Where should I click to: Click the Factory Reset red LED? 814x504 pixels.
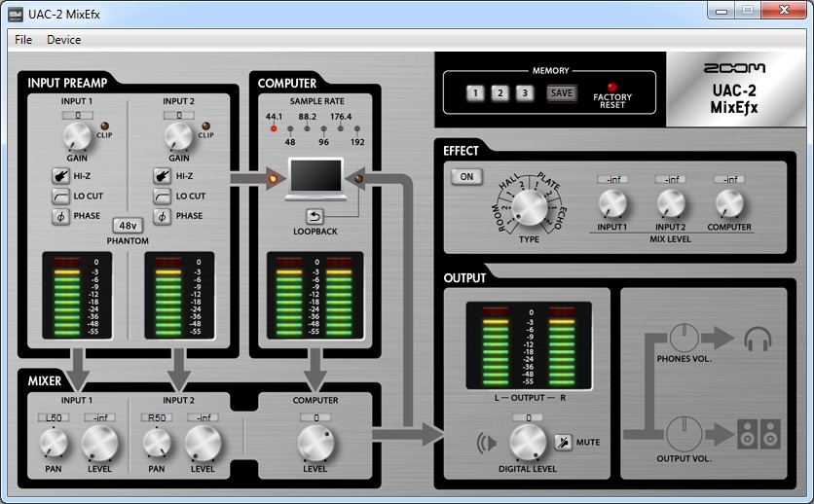coord(612,87)
